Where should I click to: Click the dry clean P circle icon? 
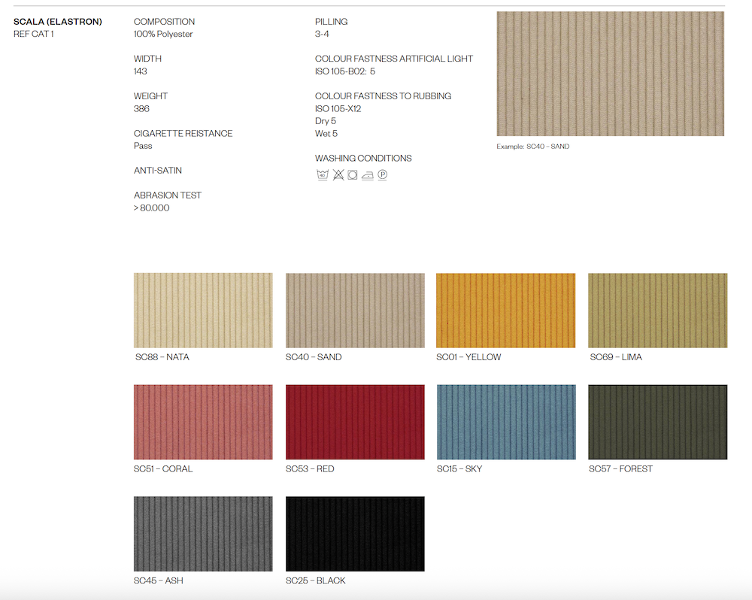click(382, 175)
